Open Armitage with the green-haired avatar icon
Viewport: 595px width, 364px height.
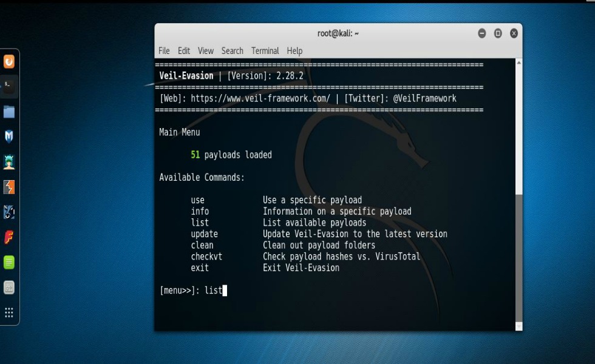(9, 162)
